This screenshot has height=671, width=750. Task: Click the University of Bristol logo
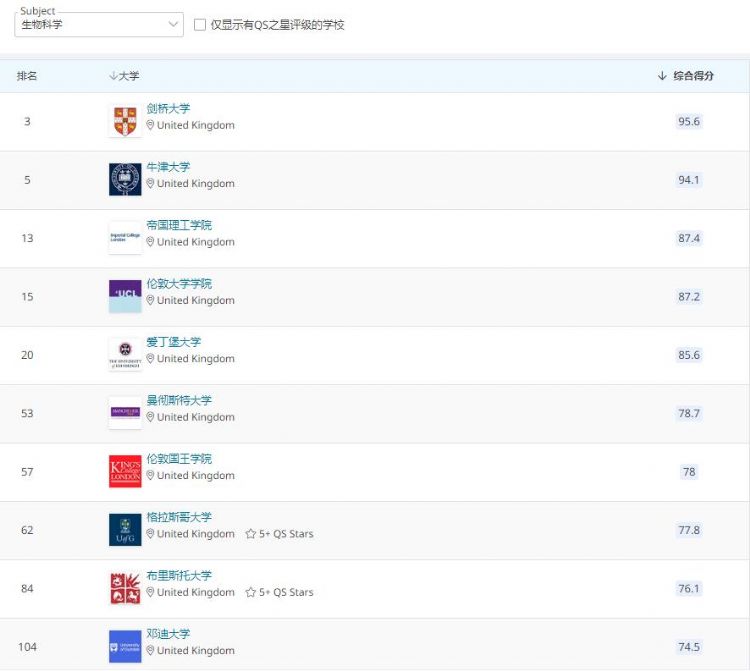(x=125, y=588)
